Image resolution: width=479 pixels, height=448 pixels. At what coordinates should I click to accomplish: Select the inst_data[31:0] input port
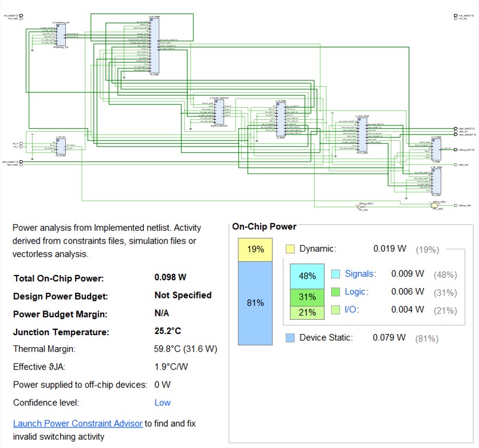coord(21,15)
